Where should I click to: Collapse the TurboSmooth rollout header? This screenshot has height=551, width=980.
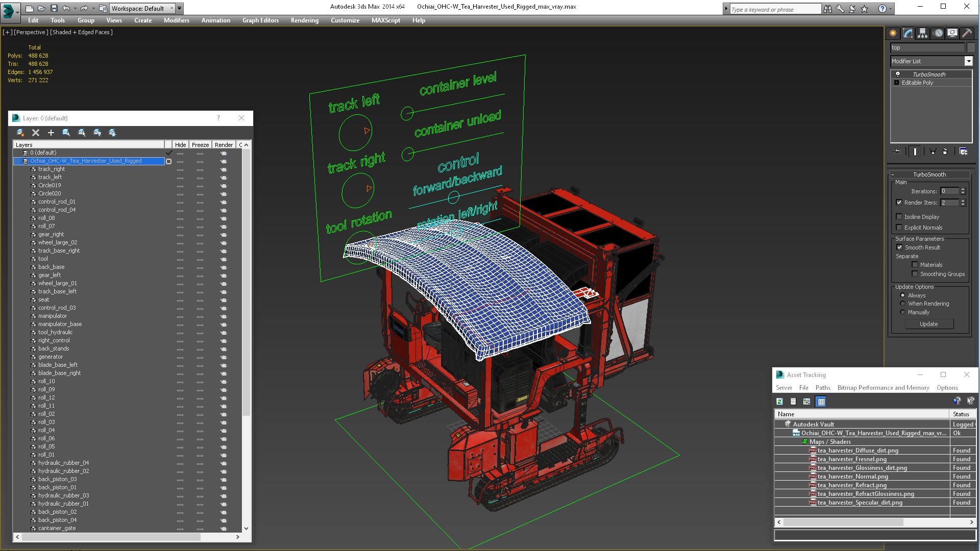coord(929,174)
